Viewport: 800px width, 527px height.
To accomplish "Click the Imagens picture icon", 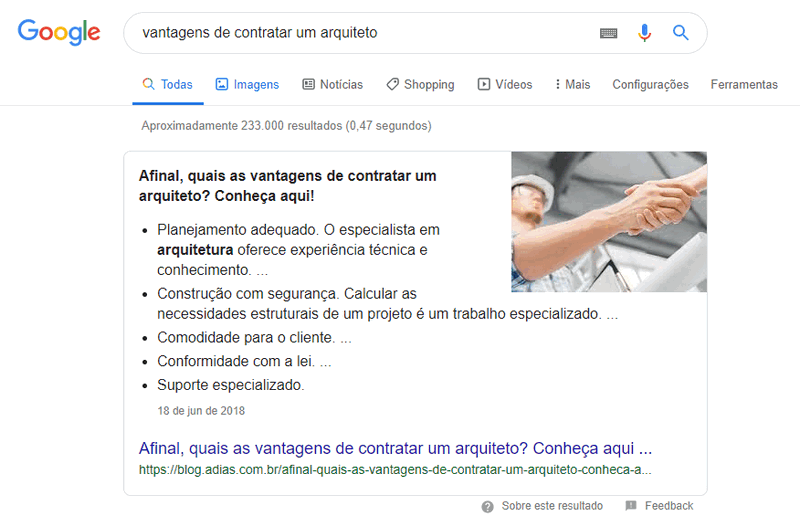I will [221, 84].
